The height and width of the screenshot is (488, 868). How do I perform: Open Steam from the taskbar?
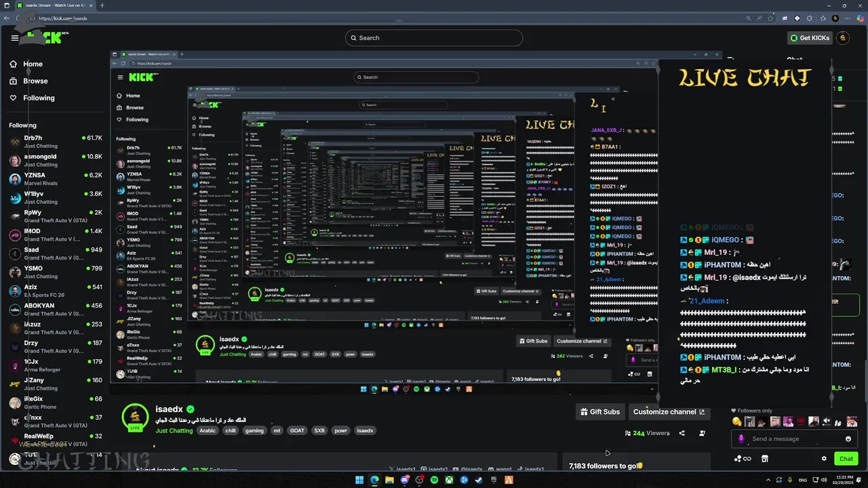click(x=479, y=480)
